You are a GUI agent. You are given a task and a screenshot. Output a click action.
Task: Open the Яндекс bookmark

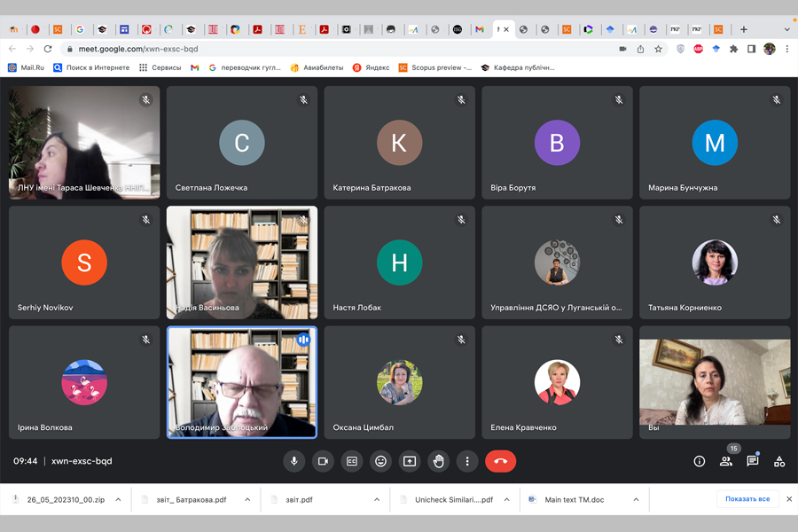pyautogui.click(x=371, y=67)
